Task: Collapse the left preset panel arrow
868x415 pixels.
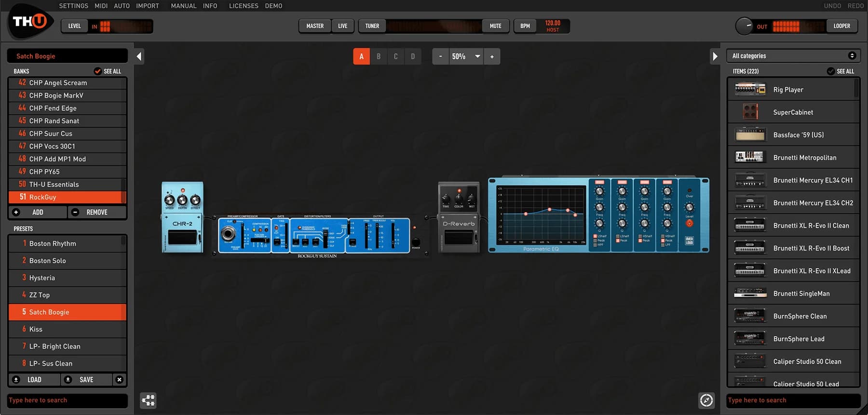Action: pos(139,56)
